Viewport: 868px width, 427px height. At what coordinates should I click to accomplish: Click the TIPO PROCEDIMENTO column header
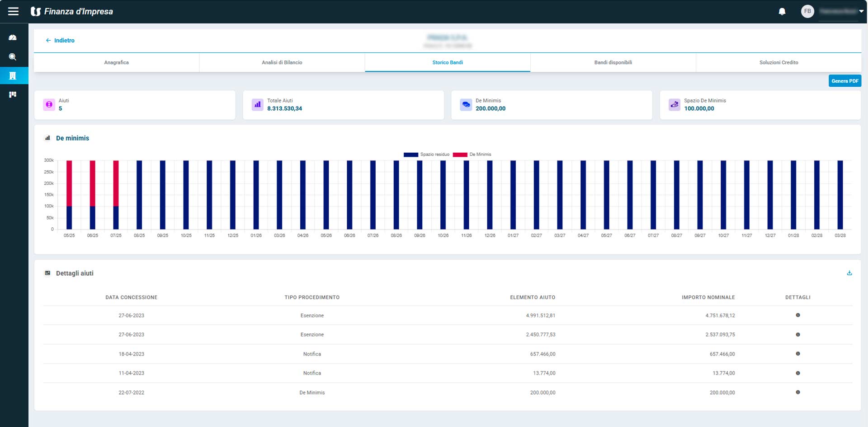312,297
